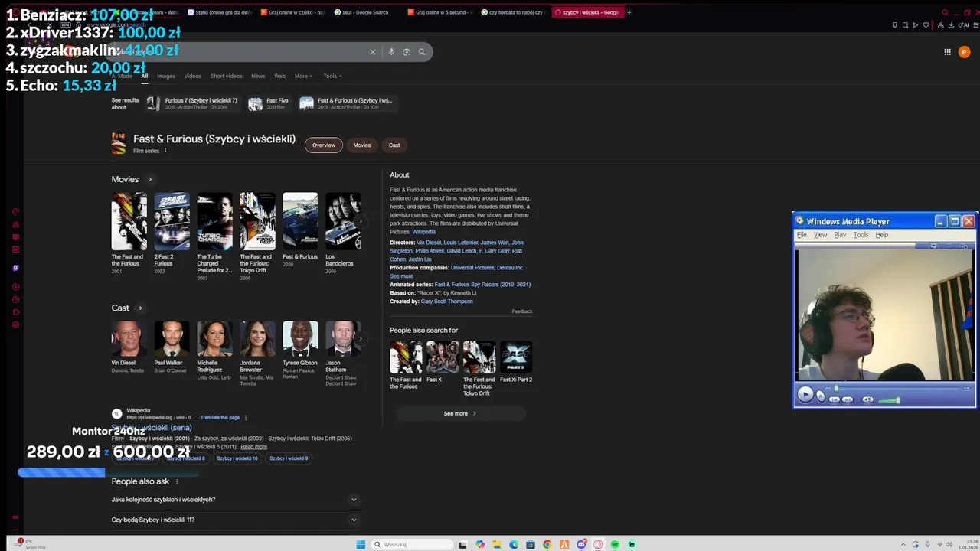Open the orange Google account avatar

(964, 52)
